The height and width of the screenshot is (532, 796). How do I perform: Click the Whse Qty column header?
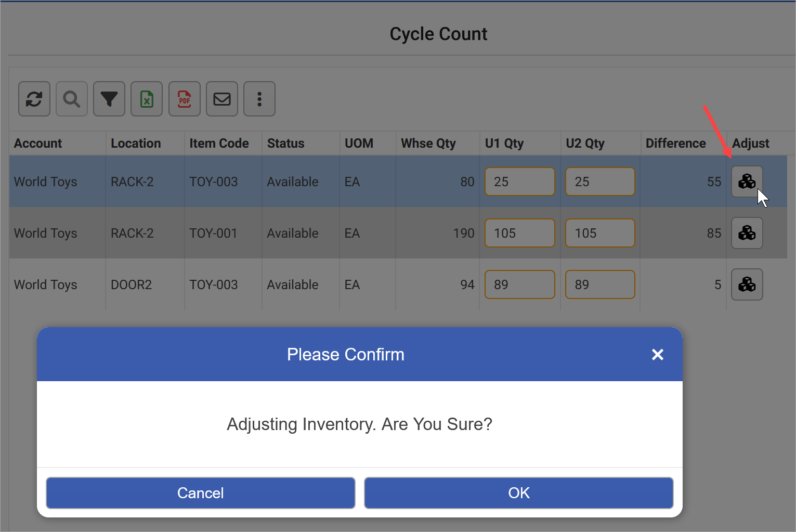pos(428,143)
